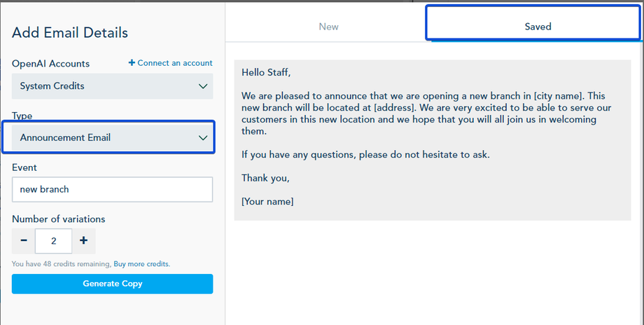The width and height of the screenshot is (644, 325).
Task: Click the Connect an account link text
Action: point(175,63)
